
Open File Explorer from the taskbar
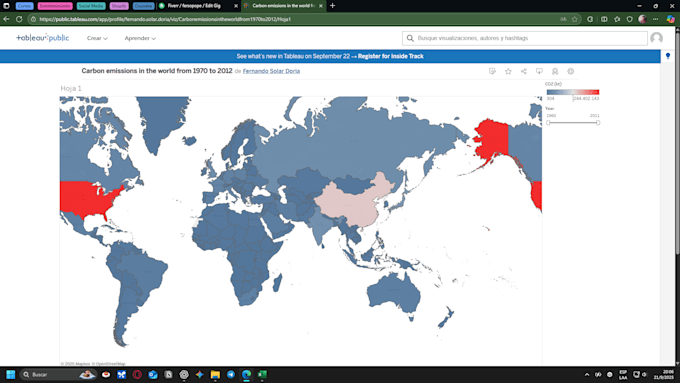[x=215, y=374]
